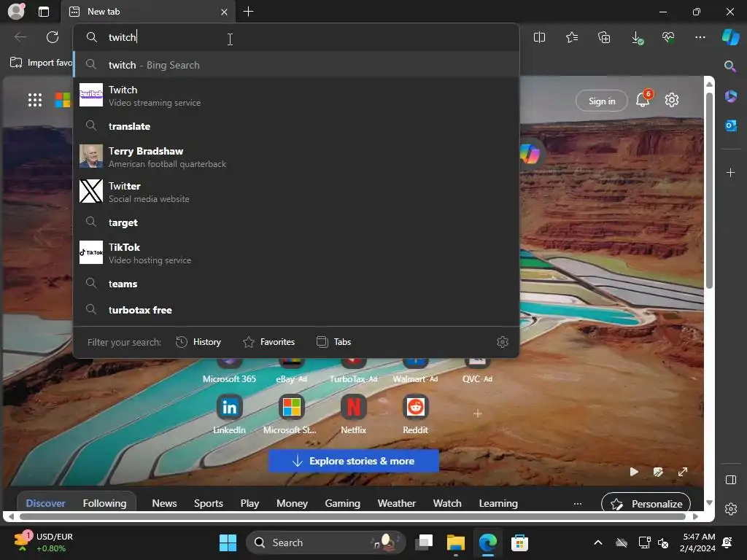
Task: Open the Microsoft Store quick link
Action: [290, 414]
